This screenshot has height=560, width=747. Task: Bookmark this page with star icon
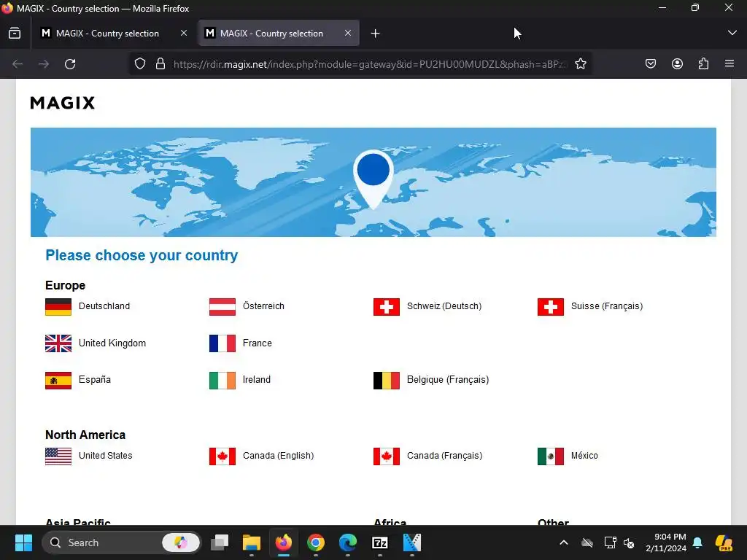[580, 64]
